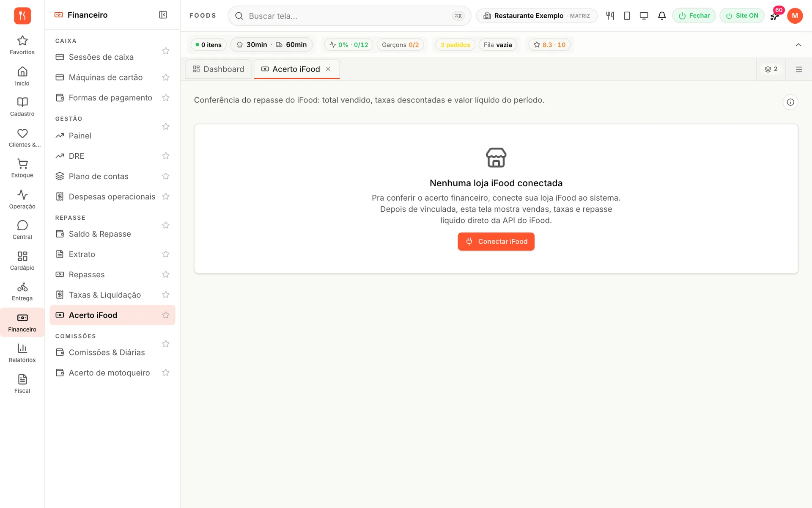
Task: Open Favoritos in the left rail
Action: [22, 45]
